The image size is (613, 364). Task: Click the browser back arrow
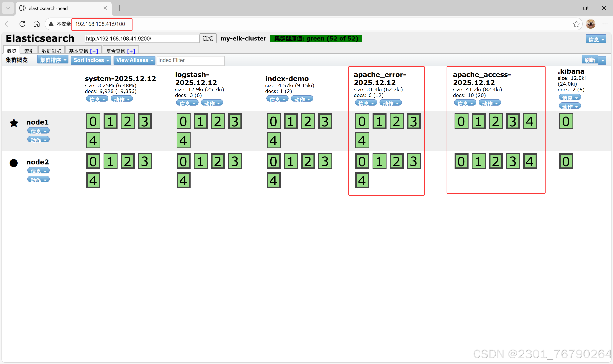click(8, 24)
